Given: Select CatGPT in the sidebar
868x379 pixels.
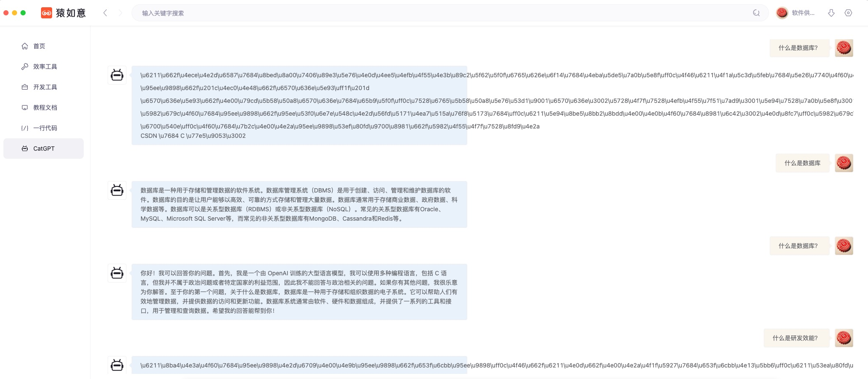Looking at the screenshot, I should pos(44,149).
